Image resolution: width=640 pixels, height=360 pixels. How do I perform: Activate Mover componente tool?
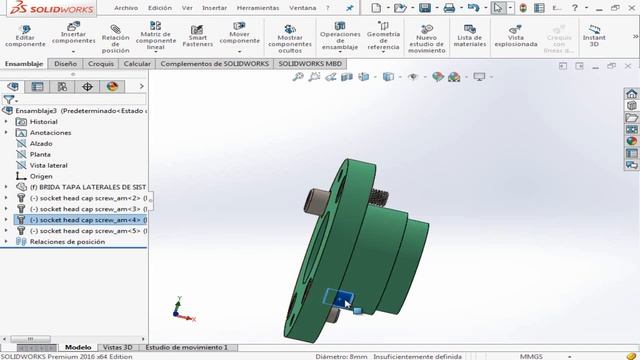click(239, 33)
